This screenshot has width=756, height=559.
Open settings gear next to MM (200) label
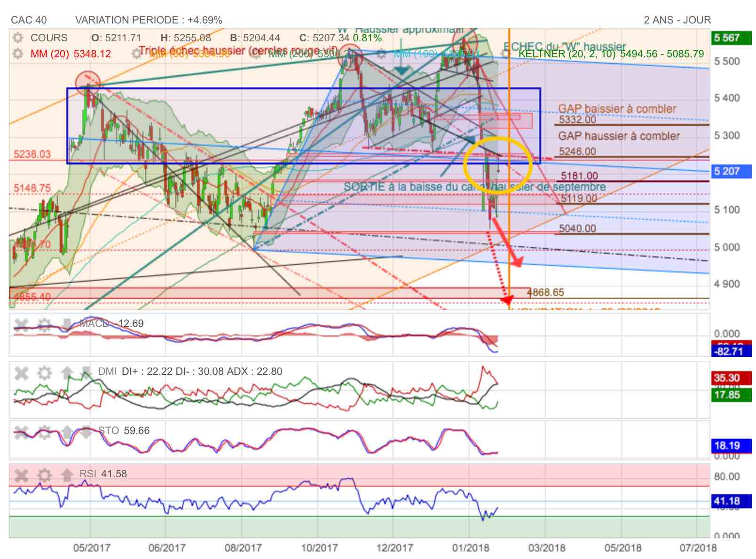tap(256, 54)
